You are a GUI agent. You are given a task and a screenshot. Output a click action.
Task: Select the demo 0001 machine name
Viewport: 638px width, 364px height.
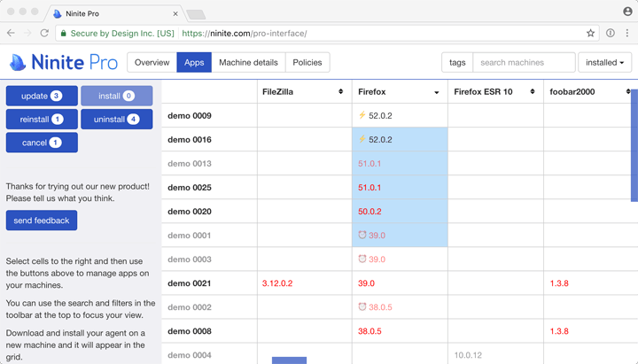190,236
